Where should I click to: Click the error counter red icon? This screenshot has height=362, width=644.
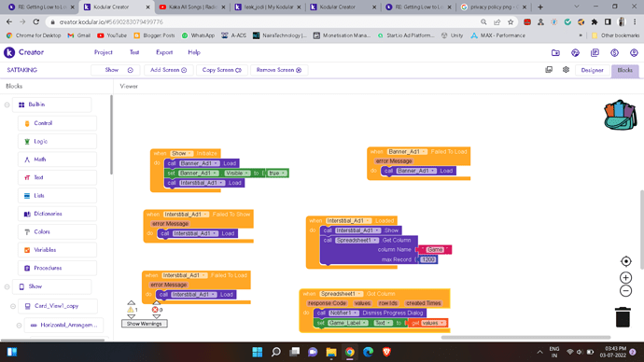tap(155, 310)
